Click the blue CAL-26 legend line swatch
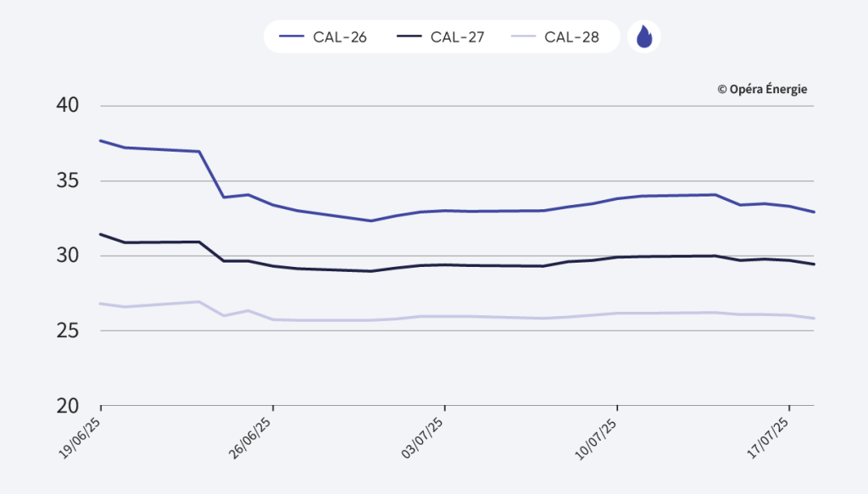Screen dimensions: 868x494 point(292,37)
